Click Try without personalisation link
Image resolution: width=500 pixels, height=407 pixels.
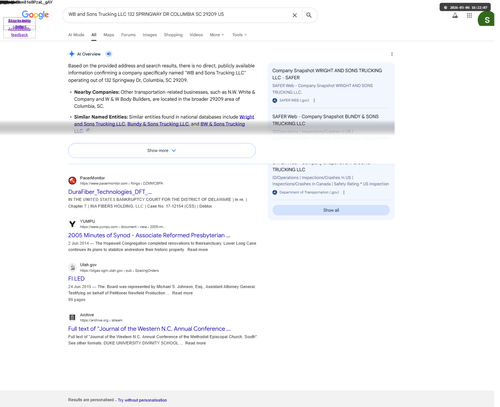point(142,400)
